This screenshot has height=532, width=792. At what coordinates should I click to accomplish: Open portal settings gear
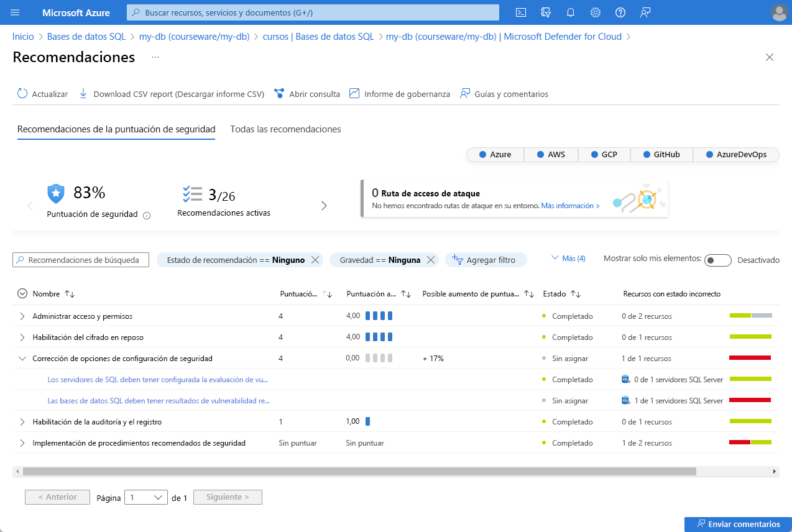[x=596, y=12]
